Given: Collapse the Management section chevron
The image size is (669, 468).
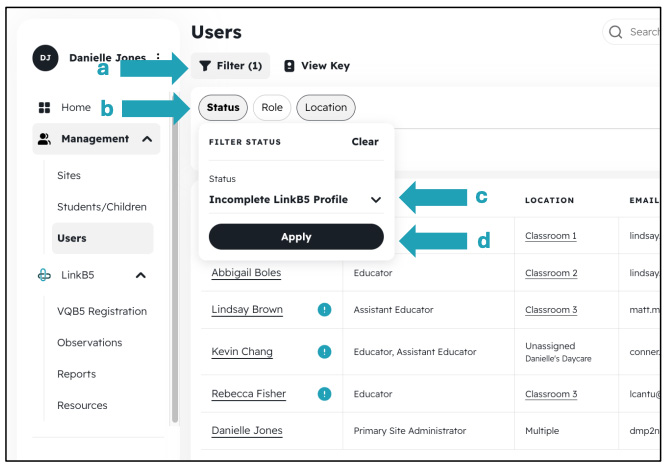Looking at the screenshot, I should tap(147, 139).
